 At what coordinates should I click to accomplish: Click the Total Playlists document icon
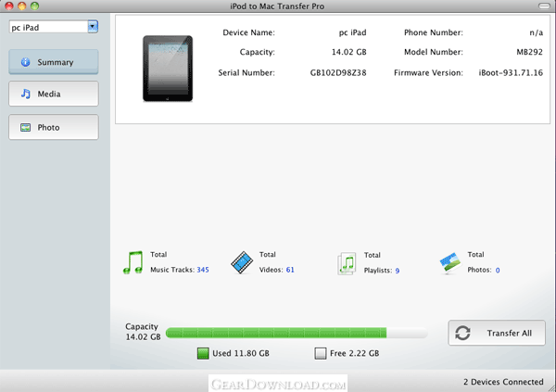347,263
